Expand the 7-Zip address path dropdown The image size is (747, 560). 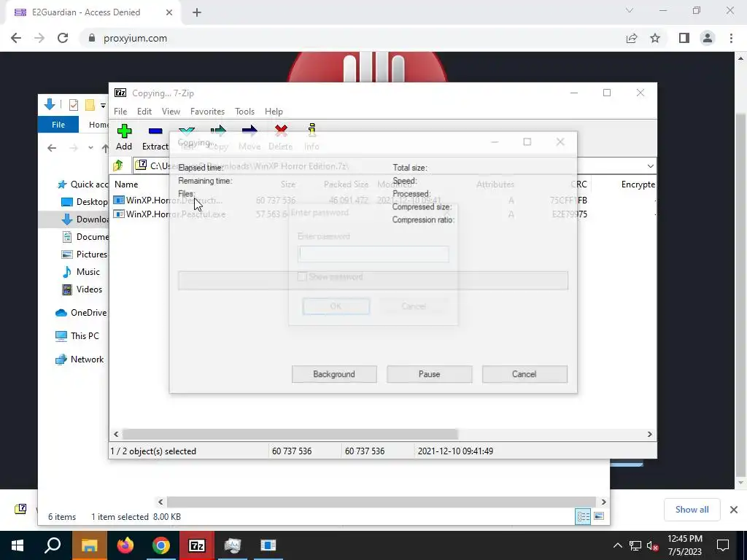[x=650, y=166]
